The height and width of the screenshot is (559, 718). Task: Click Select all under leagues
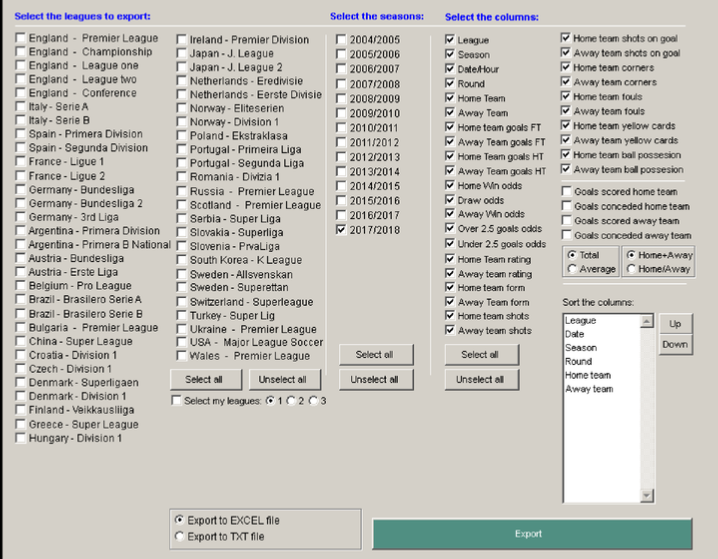[x=206, y=380]
